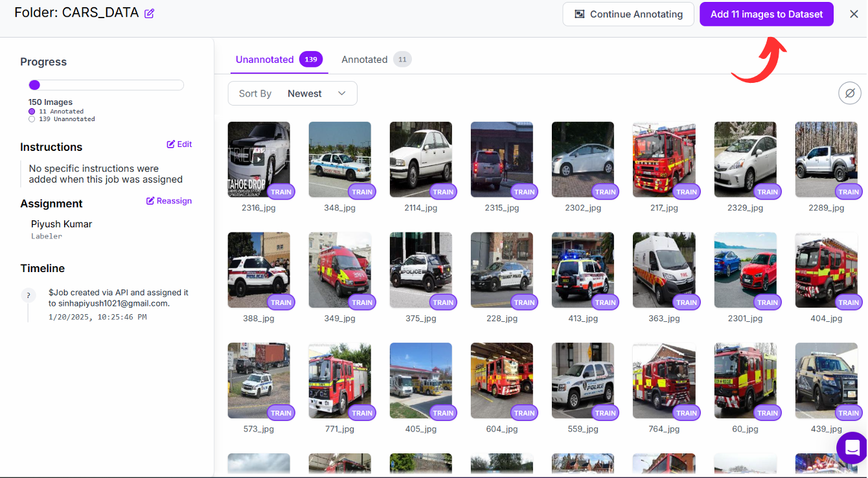Click the 11 count badge on Annotated

point(402,60)
